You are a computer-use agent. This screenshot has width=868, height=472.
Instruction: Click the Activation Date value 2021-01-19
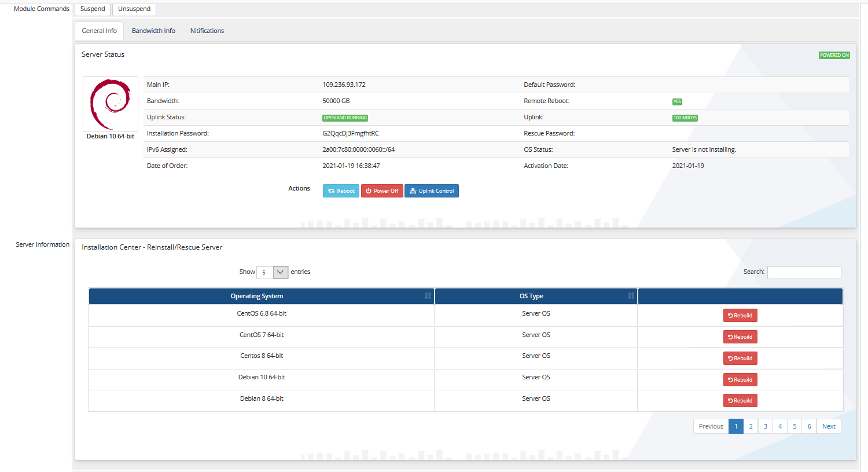click(688, 166)
